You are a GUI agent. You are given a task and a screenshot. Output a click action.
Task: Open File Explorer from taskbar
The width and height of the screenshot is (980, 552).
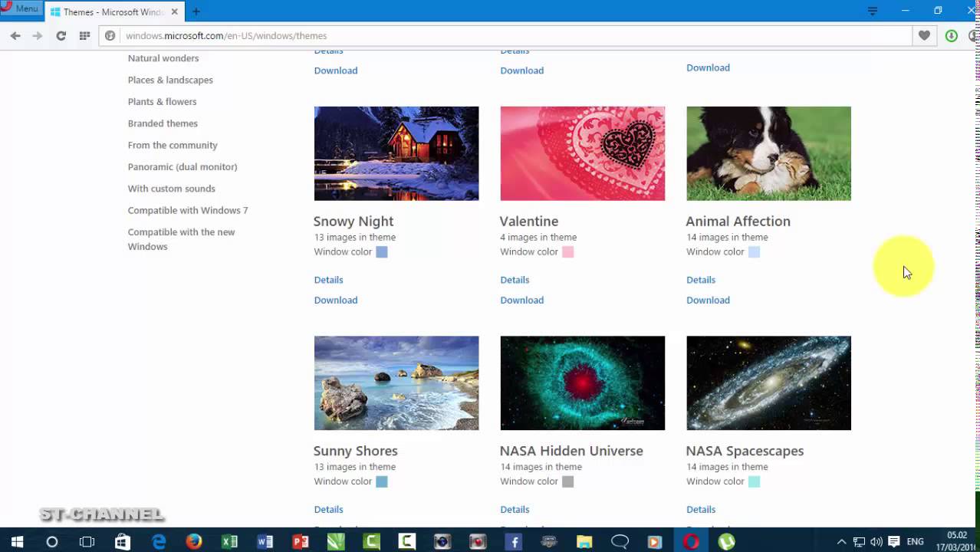coord(584,542)
